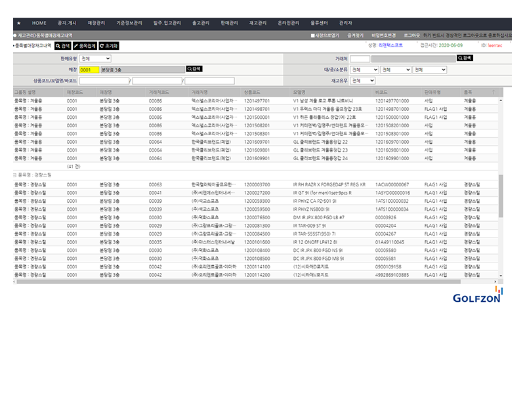Toggle the 새창으로열기 checkbox

click(313, 35)
